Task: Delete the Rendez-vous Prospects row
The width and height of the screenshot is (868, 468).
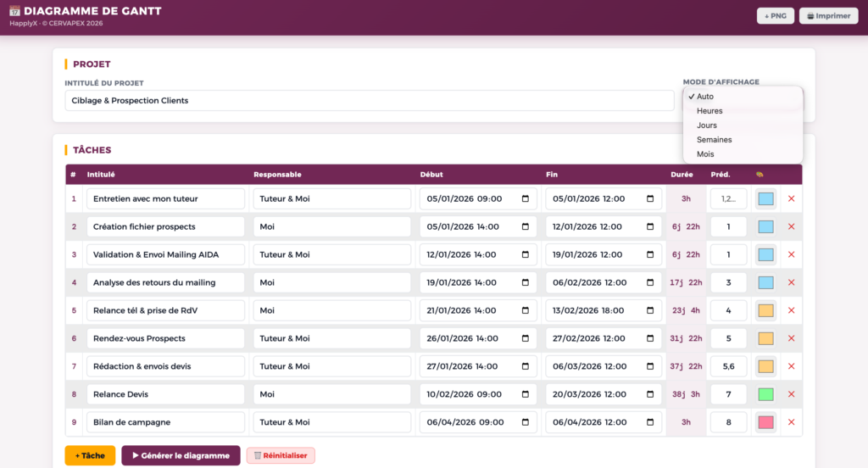Action: pyautogui.click(x=791, y=338)
